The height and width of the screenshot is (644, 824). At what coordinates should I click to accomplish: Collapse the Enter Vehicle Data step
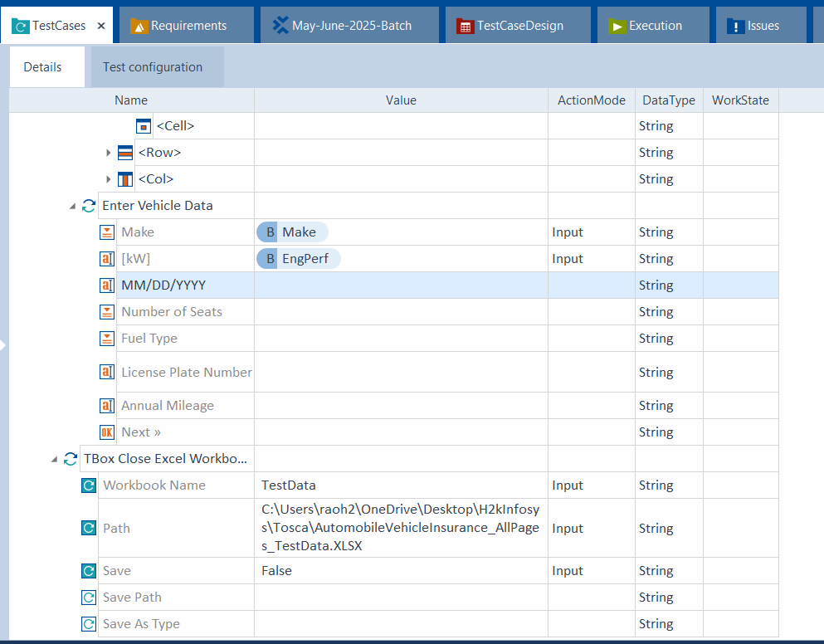click(72, 206)
